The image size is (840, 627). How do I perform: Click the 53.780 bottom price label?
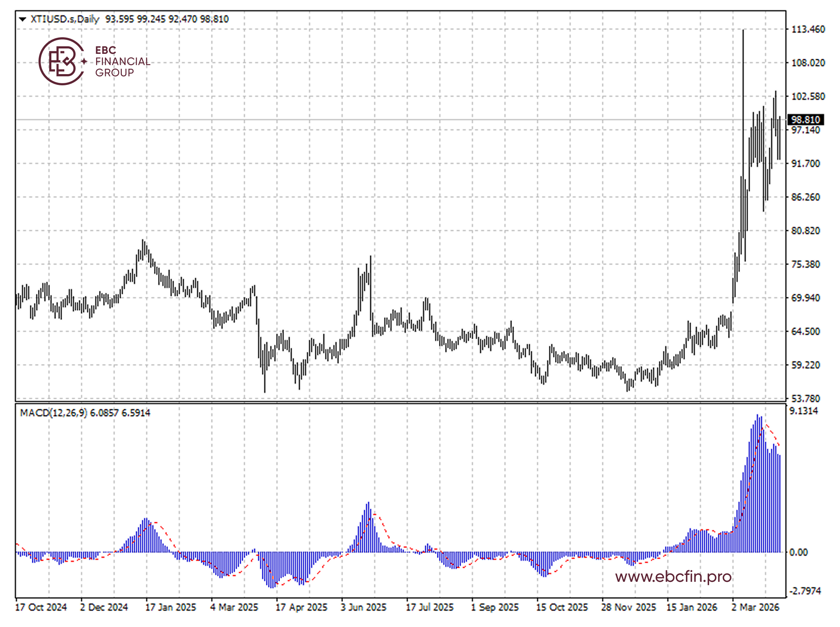[x=805, y=398]
